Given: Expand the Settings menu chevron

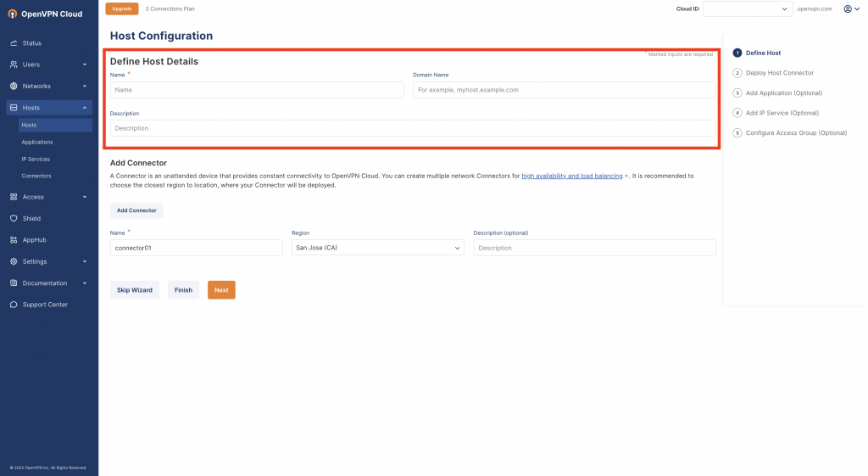Looking at the screenshot, I should [x=85, y=261].
